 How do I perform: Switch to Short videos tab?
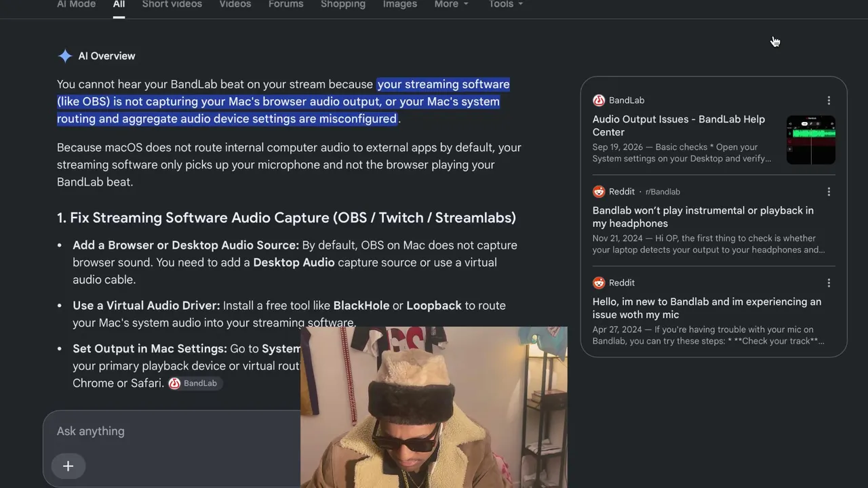pyautogui.click(x=172, y=5)
